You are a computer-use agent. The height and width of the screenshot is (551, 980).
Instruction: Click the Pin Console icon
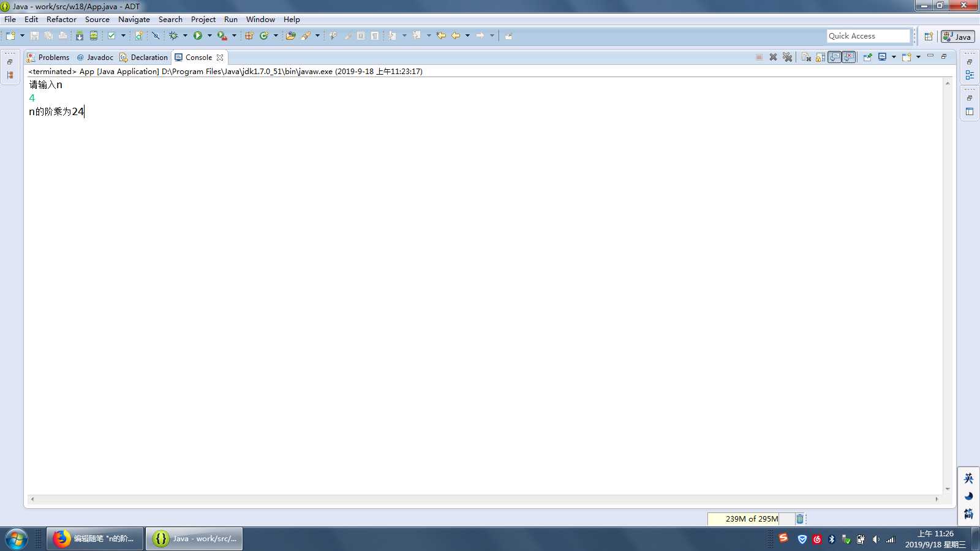point(867,57)
